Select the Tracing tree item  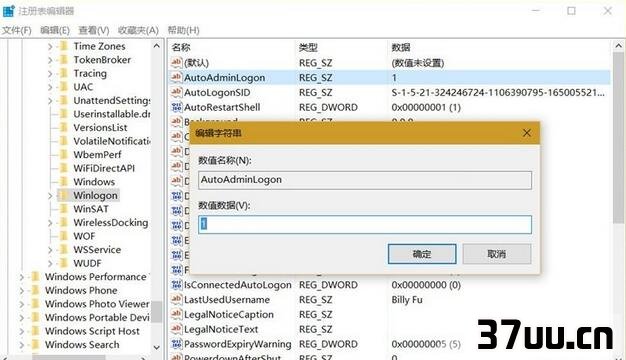[90, 73]
